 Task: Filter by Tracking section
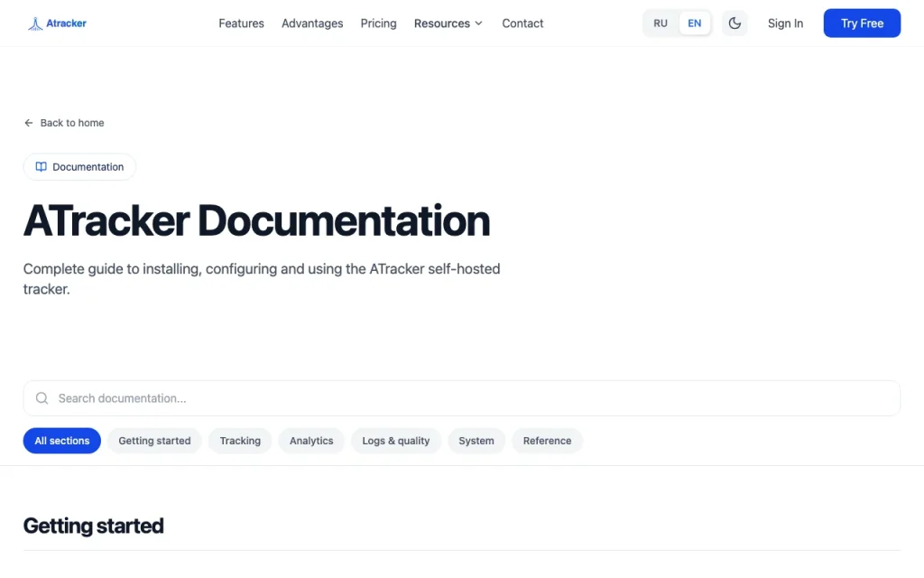[x=240, y=441]
